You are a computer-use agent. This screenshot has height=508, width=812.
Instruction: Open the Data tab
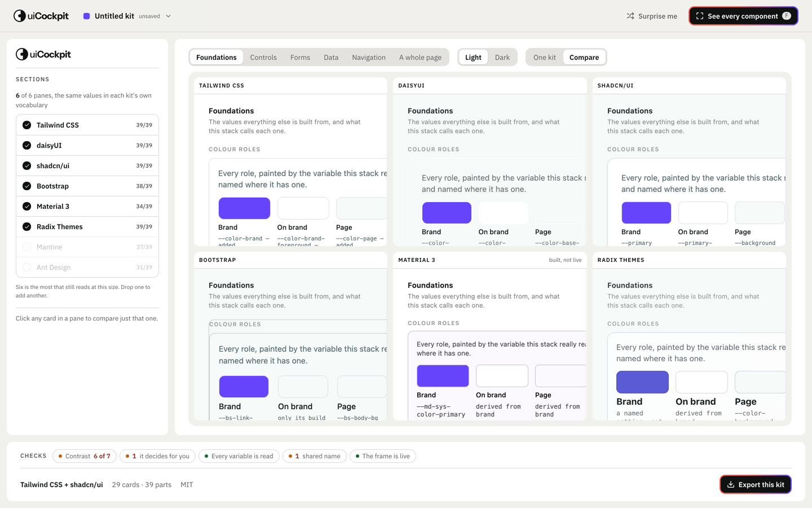pyautogui.click(x=331, y=58)
